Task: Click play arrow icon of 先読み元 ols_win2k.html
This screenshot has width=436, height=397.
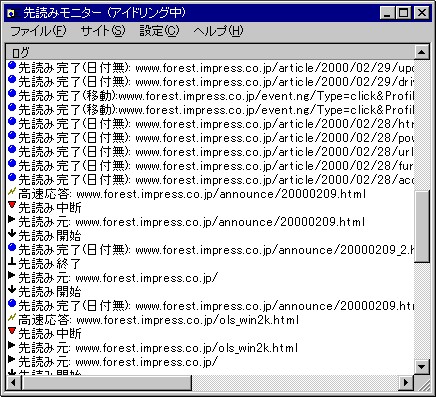Action: tap(12, 345)
